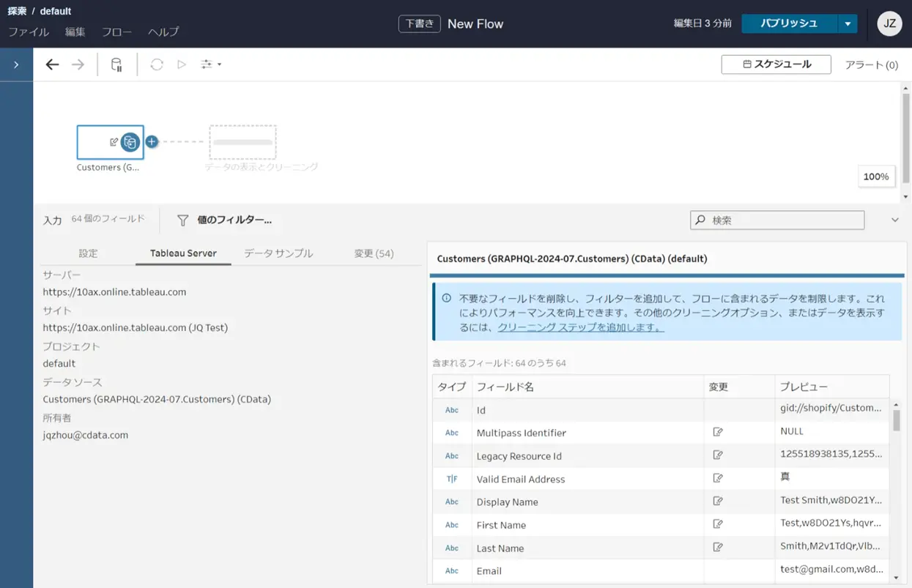Screen dimensions: 912x588
Task: Click the placeholder clean step box
Action: click(x=242, y=142)
